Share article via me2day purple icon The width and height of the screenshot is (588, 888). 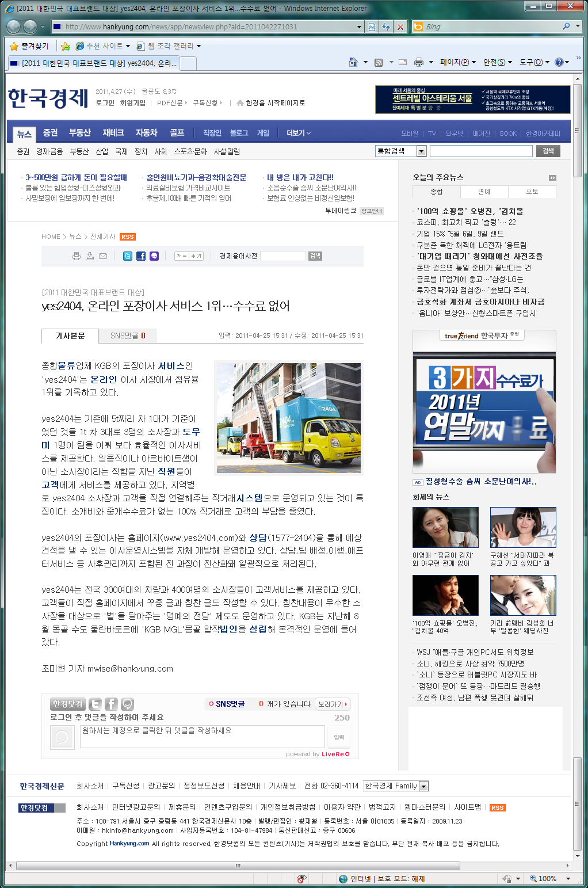154,256
